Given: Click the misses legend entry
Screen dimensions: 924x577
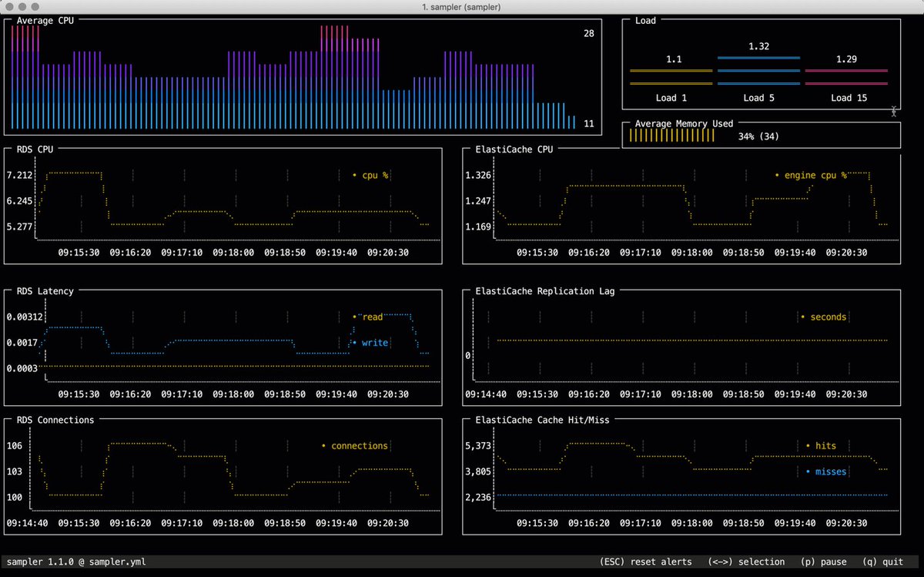Looking at the screenshot, I should click(x=825, y=471).
